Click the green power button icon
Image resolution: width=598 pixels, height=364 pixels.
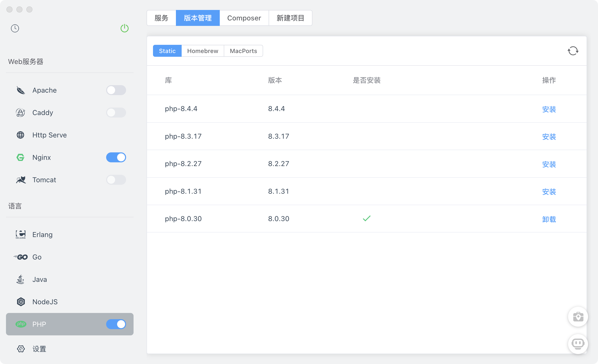pyautogui.click(x=124, y=28)
